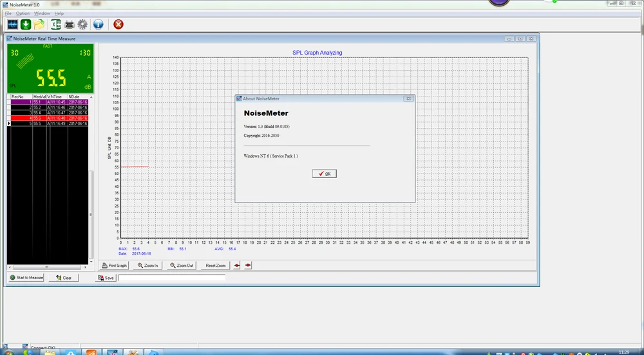Confirm the About NoiseMeter dialog with OK
The image size is (644, 355).
coord(325,174)
